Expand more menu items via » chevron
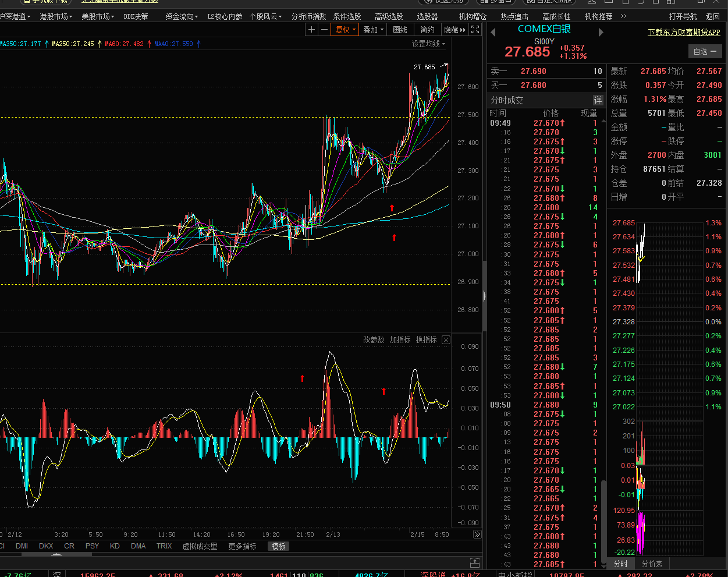728x577 pixels. click(x=624, y=16)
